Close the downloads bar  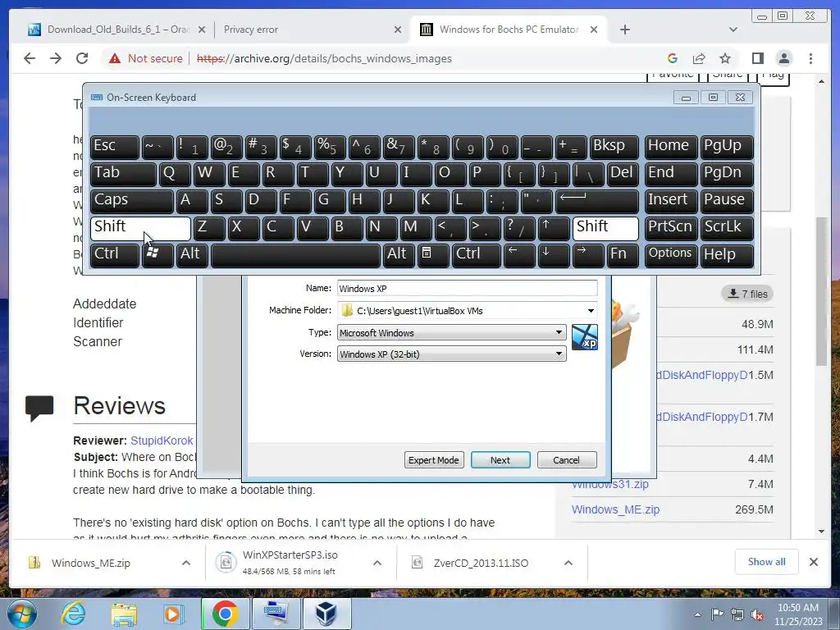[x=814, y=562]
